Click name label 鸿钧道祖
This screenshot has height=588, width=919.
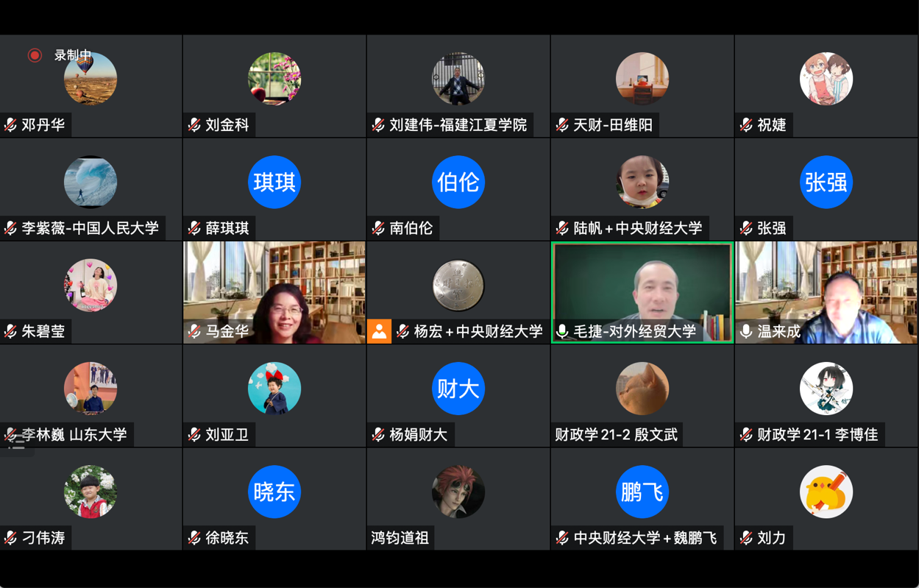pyautogui.click(x=400, y=538)
